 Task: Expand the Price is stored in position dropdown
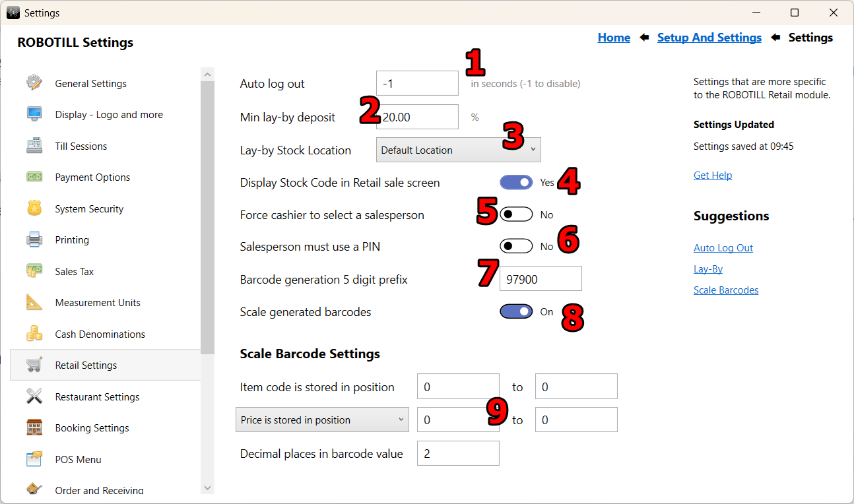322,420
